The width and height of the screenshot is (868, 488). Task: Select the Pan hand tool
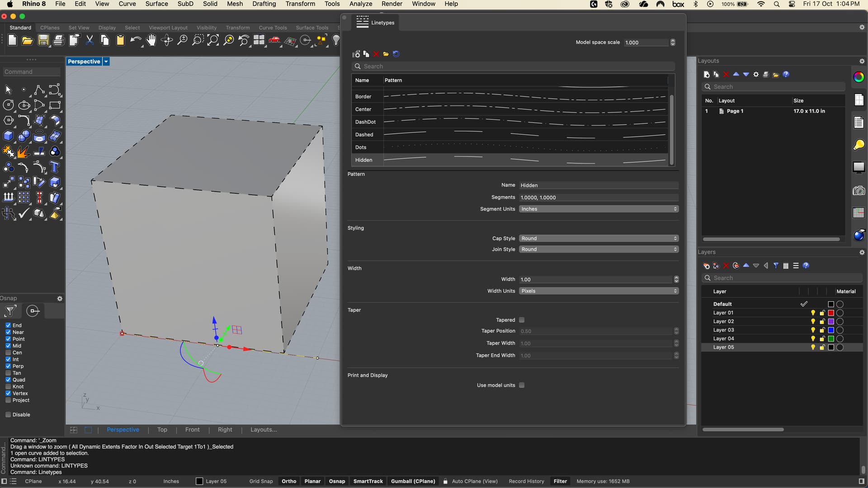click(x=151, y=41)
